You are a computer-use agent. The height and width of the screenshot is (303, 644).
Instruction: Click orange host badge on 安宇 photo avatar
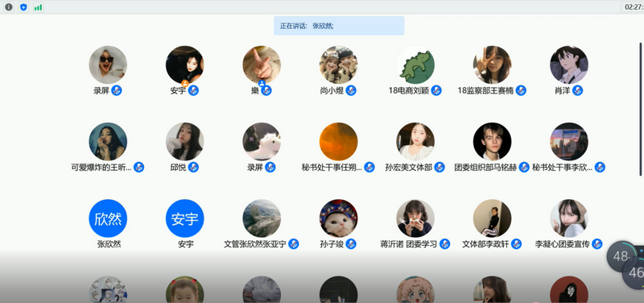(x=185, y=84)
